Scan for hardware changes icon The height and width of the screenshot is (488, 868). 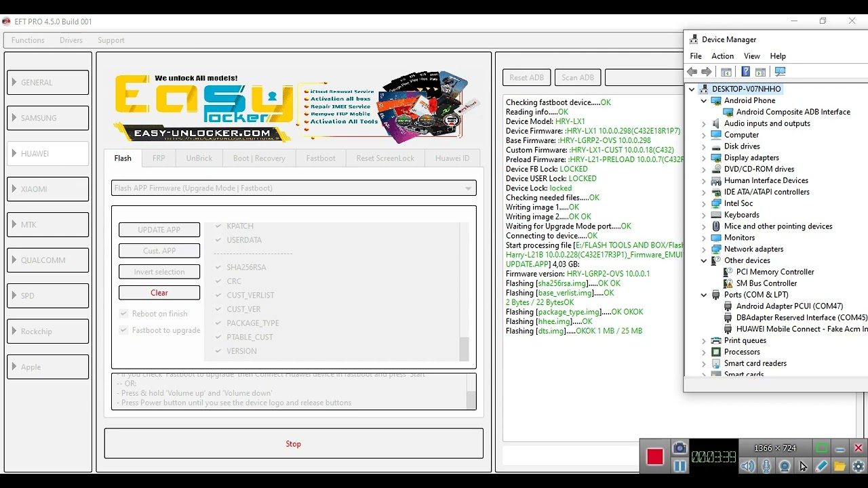(780, 72)
